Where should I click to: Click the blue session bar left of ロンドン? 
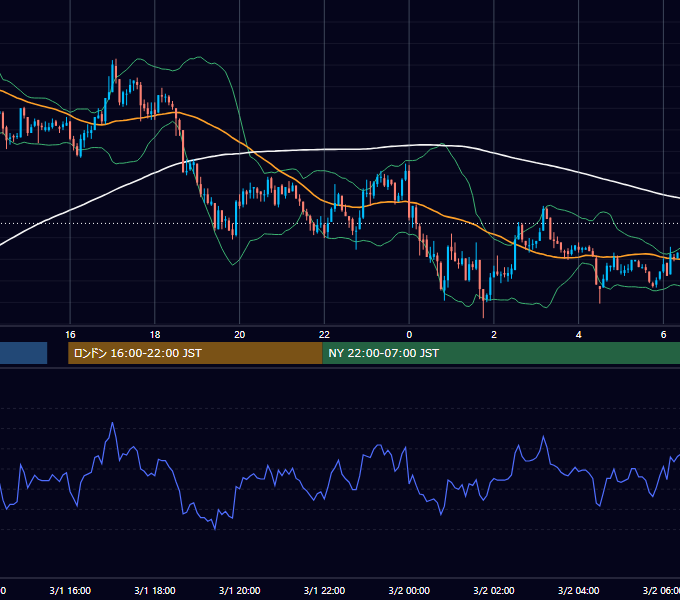[x=23, y=353]
